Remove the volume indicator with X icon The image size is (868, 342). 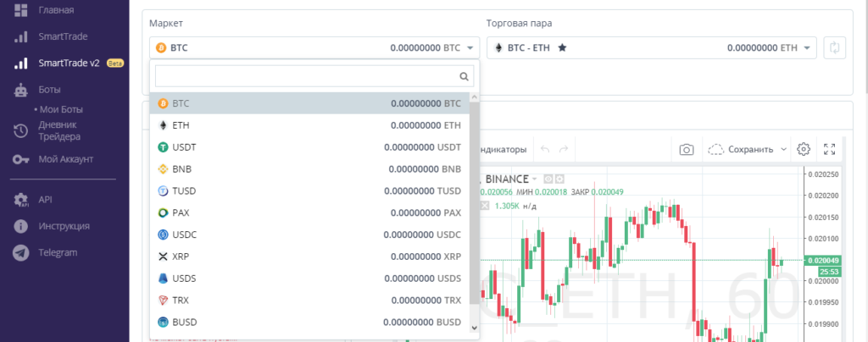485,206
